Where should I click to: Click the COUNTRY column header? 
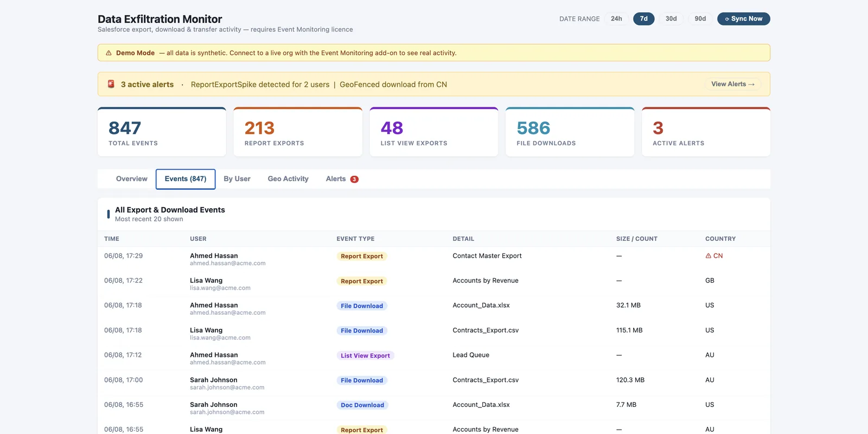pos(720,239)
